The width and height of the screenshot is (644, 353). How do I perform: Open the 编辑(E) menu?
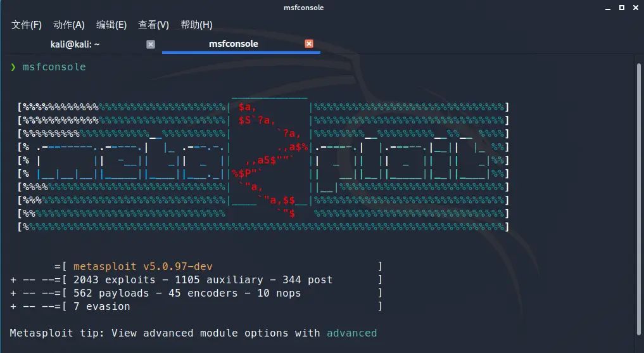(111, 25)
